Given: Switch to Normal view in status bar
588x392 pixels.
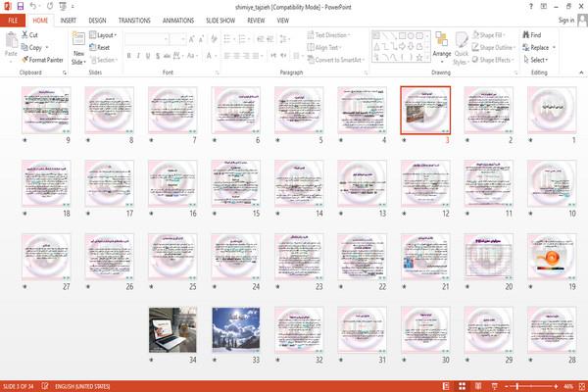Looking at the screenshot, I should pos(446,386).
